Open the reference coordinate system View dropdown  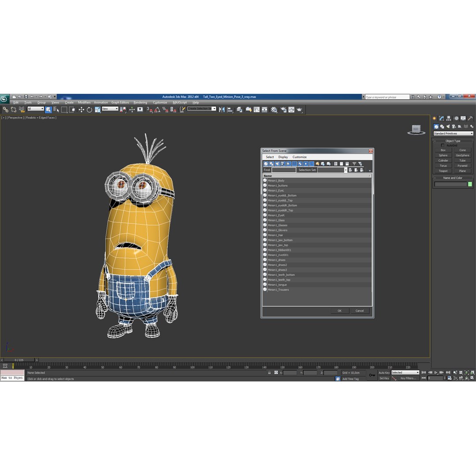tap(110, 109)
